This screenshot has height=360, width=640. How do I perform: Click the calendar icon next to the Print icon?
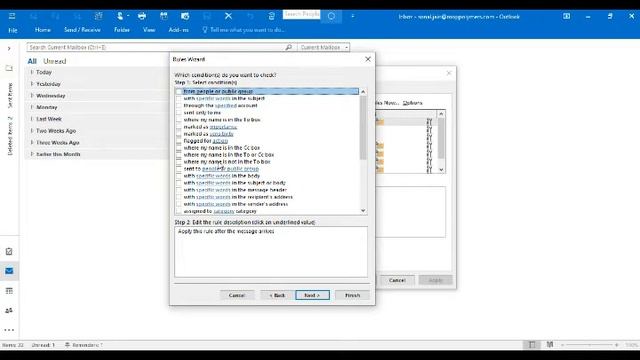coord(164,16)
